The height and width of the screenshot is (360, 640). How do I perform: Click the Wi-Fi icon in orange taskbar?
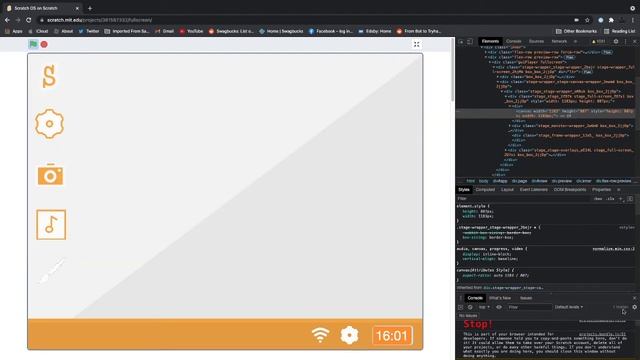[x=320, y=335]
